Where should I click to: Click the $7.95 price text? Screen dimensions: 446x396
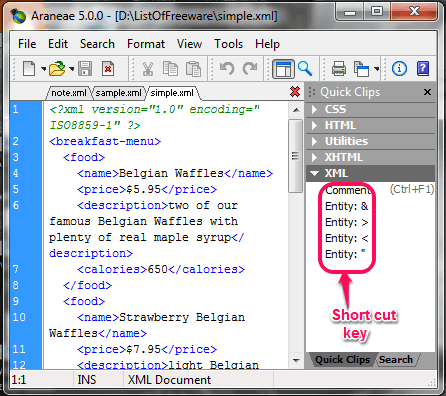(x=144, y=349)
